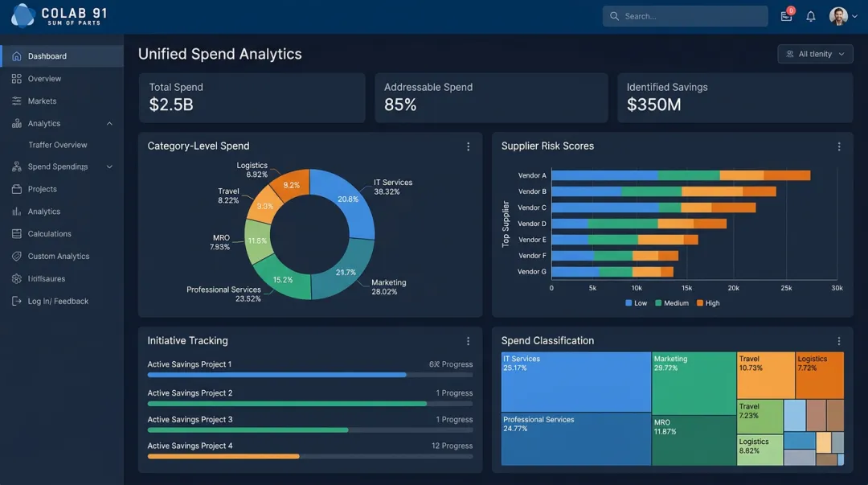Click the Calculations table icon
This screenshot has width=868, height=485.
point(17,234)
